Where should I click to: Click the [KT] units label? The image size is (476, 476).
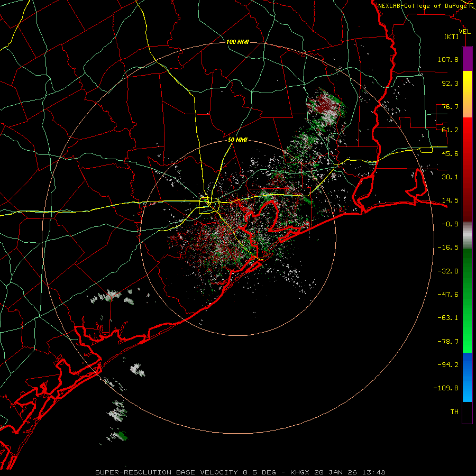coord(452,36)
